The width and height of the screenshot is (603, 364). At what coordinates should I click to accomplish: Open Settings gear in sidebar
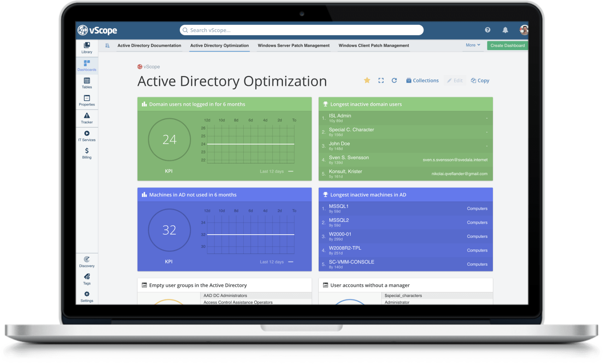pos(87,297)
